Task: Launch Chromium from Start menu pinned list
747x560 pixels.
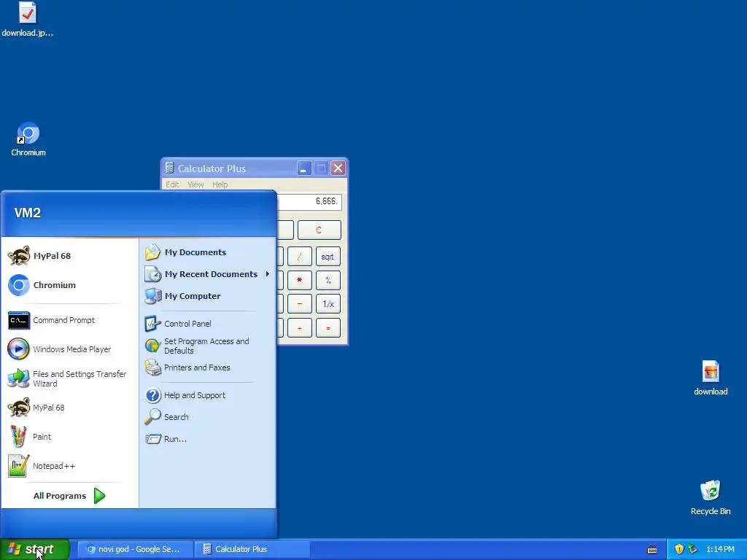Action: coord(69,285)
